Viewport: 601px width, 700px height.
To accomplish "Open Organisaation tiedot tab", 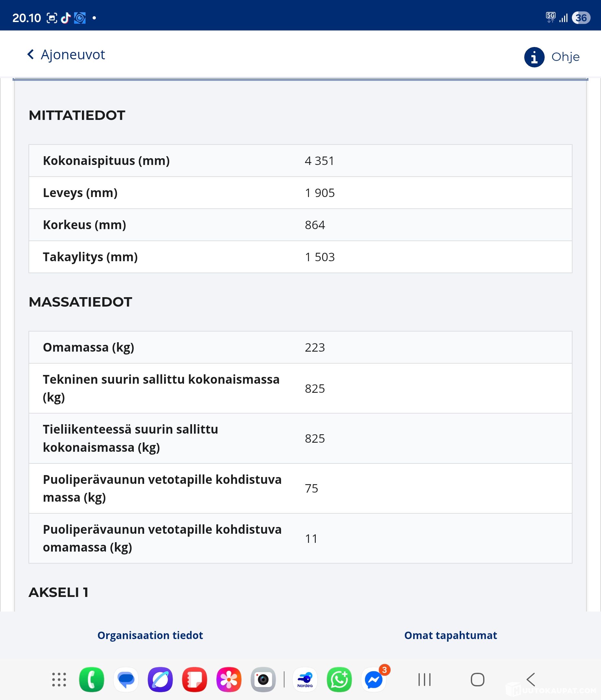I will pyautogui.click(x=150, y=636).
